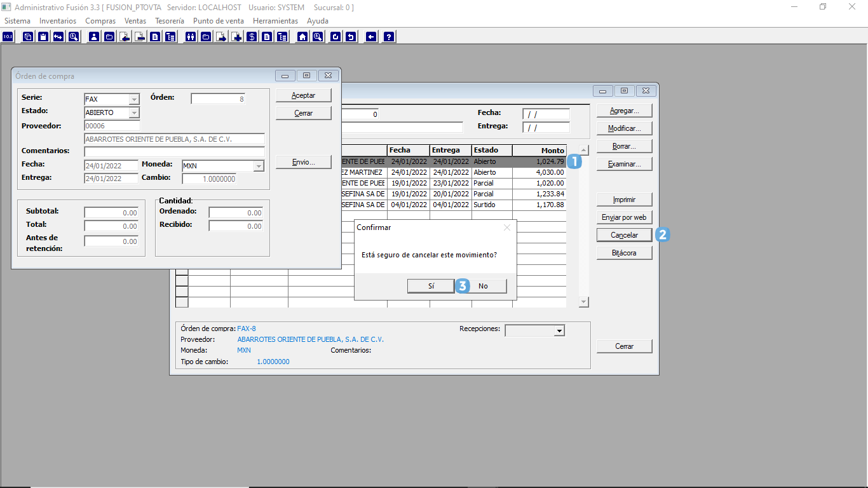Select the Surtido row with amount 1,170.88
Image resolution: width=868 pixels, height=488 pixels.
[453, 205]
